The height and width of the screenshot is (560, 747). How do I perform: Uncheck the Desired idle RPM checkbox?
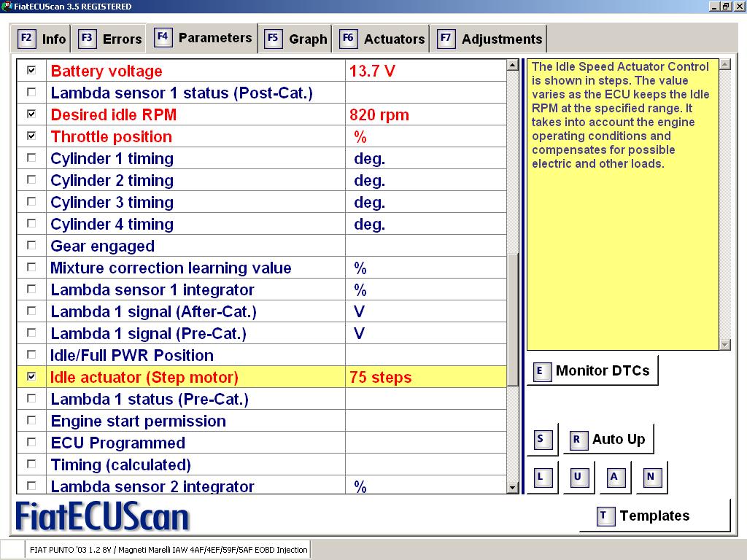[x=31, y=114]
